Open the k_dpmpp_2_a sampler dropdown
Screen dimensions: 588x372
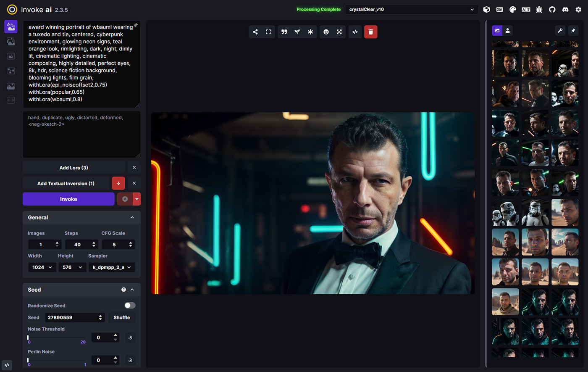point(112,267)
